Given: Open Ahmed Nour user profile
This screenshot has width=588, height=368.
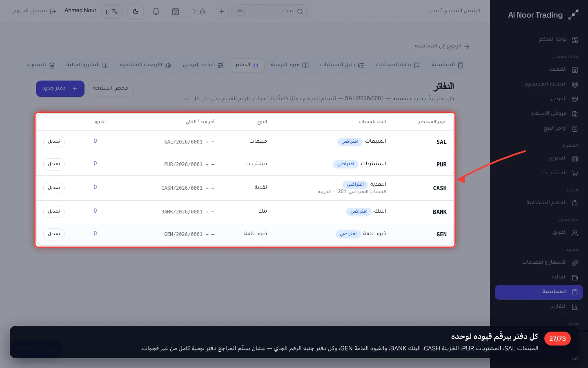Looking at the screenshot, I should [80, 11].
